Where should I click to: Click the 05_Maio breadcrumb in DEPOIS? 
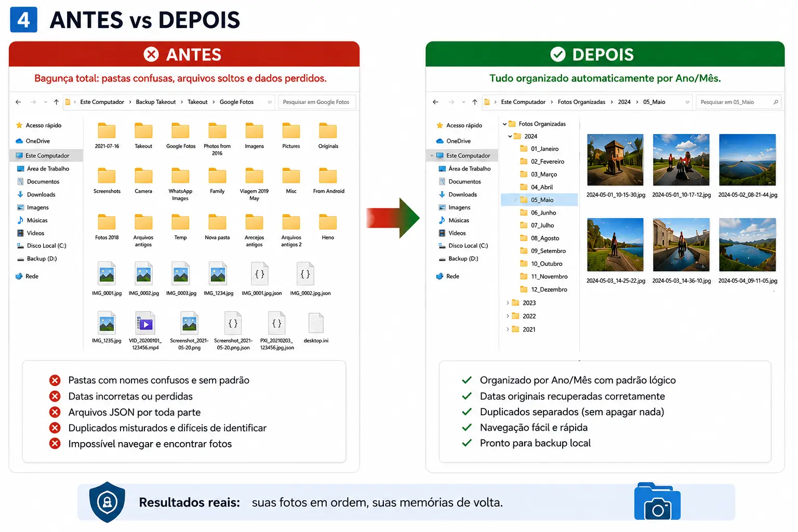654,102
